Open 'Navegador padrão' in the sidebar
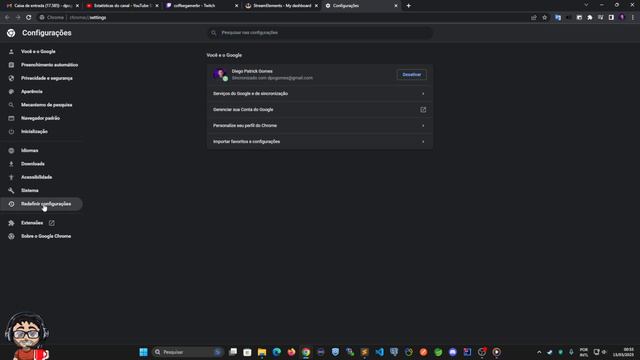Image resolution: width=640 pixels, height=360 pixels. tap(40, 118)
